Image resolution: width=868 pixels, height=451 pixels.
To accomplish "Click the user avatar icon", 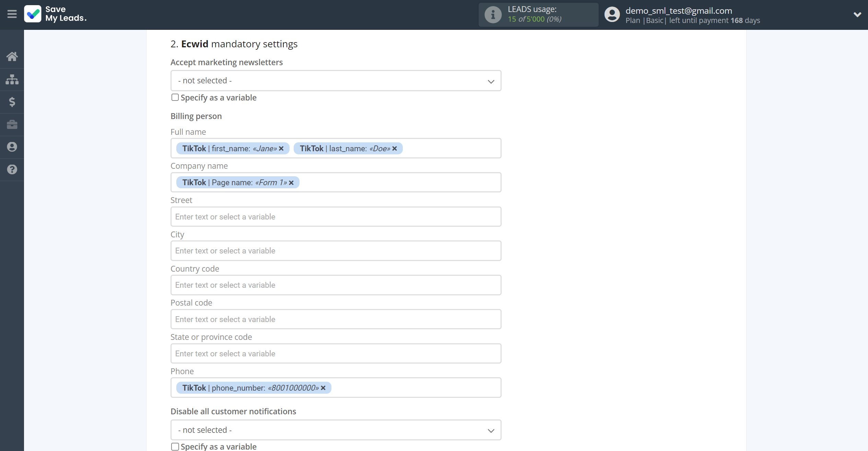I will click(612, 15).
